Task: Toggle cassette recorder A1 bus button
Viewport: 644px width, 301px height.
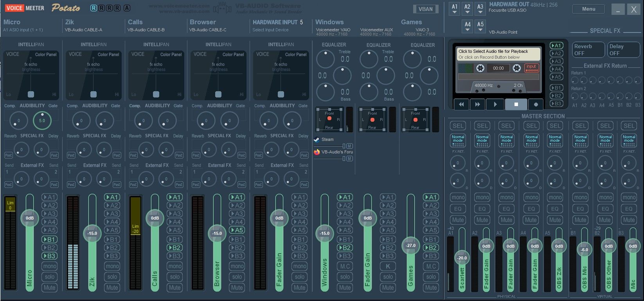Action: (x=556, y=45)
